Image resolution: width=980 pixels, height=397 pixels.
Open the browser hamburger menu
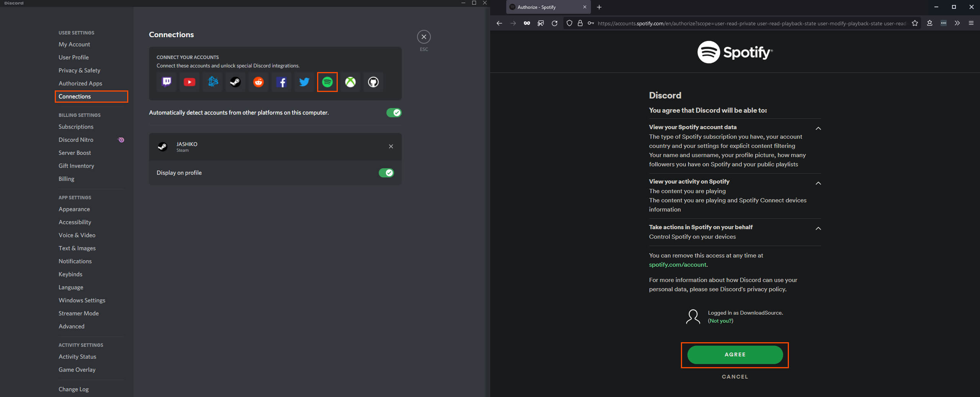(x=971, y=23)
